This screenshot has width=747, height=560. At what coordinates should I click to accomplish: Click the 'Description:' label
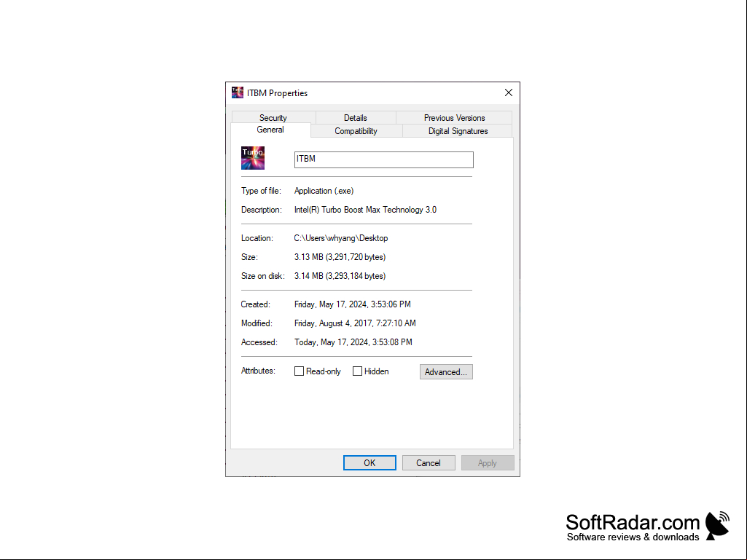coord(262,210)
